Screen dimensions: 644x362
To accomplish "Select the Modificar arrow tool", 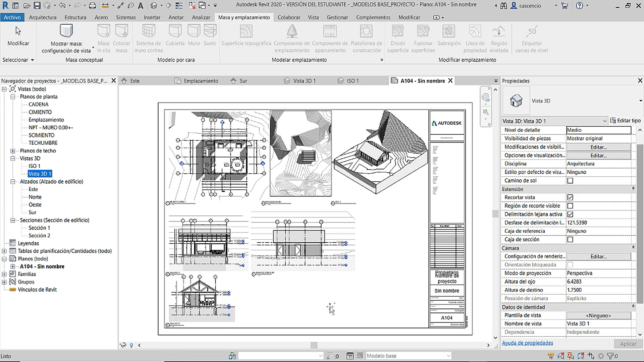I will 18,31.
